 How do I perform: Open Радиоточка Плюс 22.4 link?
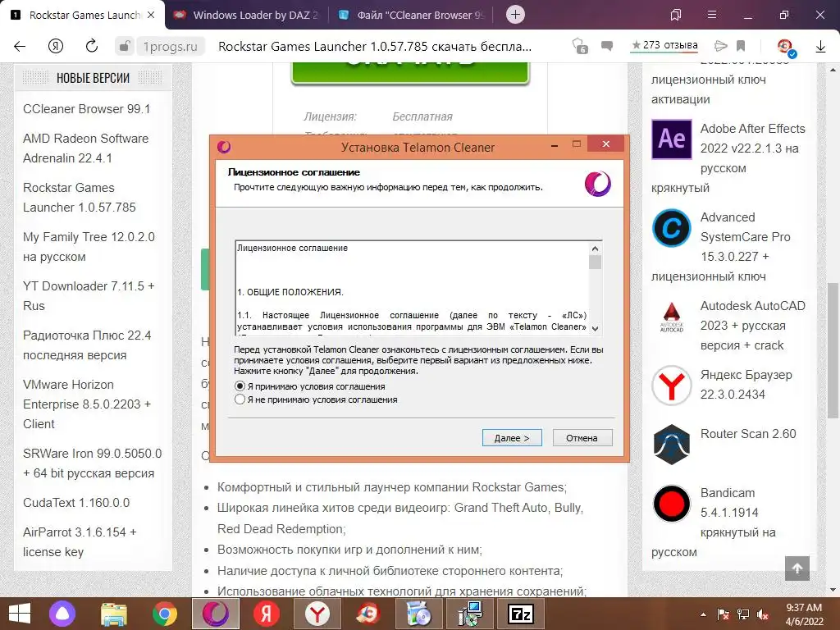point(87,345)
